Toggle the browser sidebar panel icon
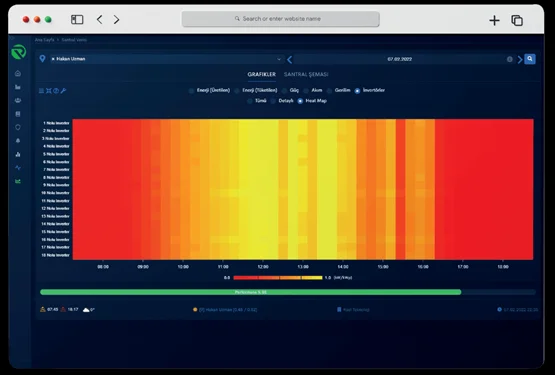Screen dimensions: 555x375 click(77, 19)
